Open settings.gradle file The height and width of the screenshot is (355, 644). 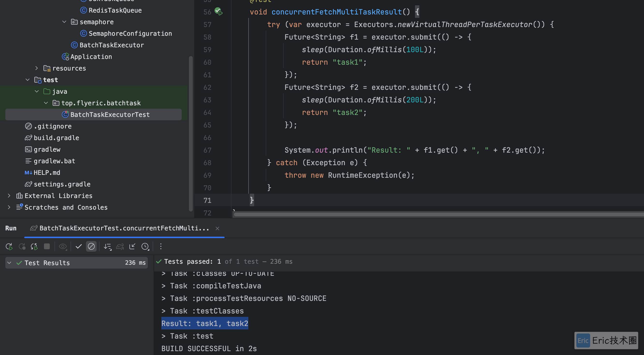click(x=62, y=184)
